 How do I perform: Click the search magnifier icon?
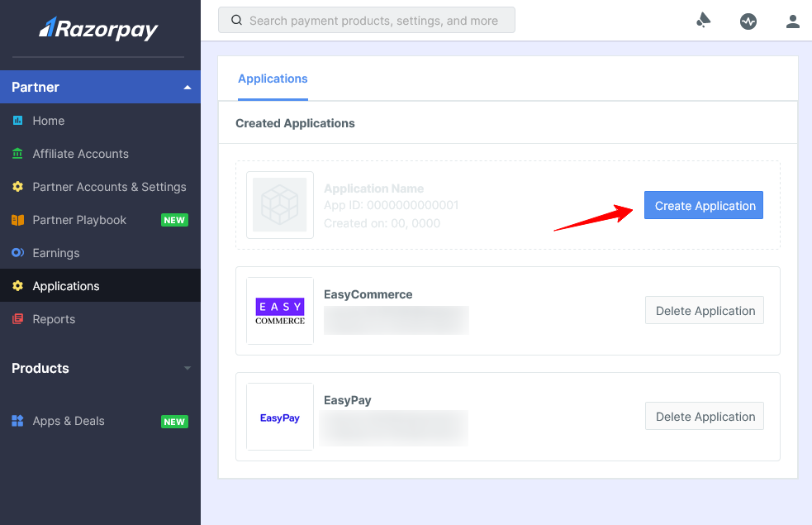[x=236, y=20]
